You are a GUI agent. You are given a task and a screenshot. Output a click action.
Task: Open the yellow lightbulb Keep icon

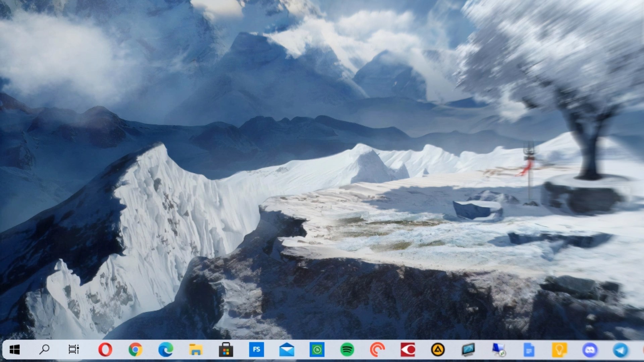coord(559,350)
